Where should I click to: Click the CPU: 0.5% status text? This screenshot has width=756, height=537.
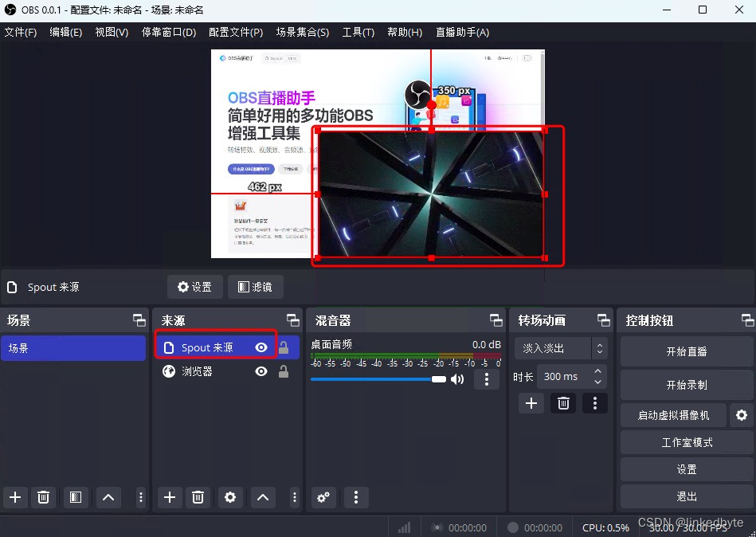(605, 528)
